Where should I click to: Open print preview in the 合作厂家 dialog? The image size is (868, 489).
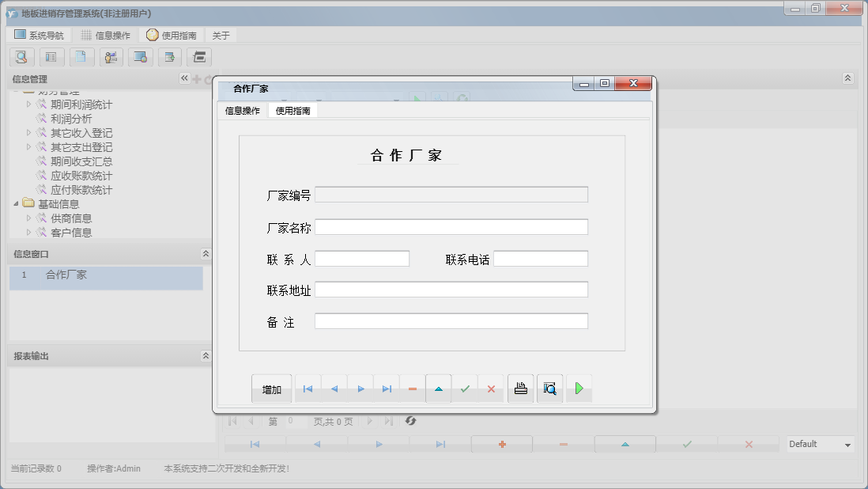click(x=549, y=389)
